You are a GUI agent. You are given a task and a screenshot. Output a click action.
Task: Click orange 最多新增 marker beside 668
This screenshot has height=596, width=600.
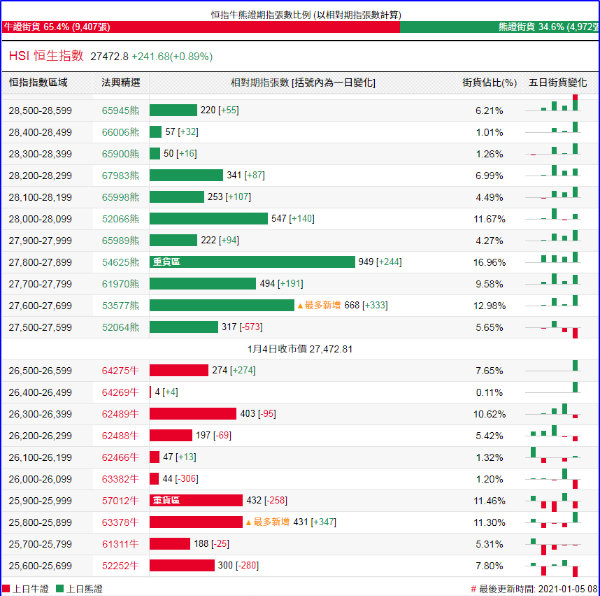(319, 305)
